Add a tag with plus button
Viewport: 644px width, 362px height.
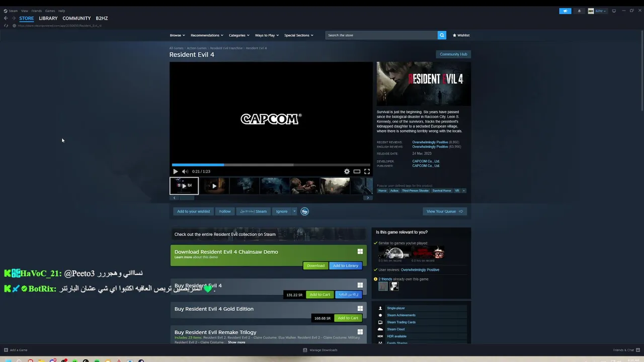(x=464, y=191)
